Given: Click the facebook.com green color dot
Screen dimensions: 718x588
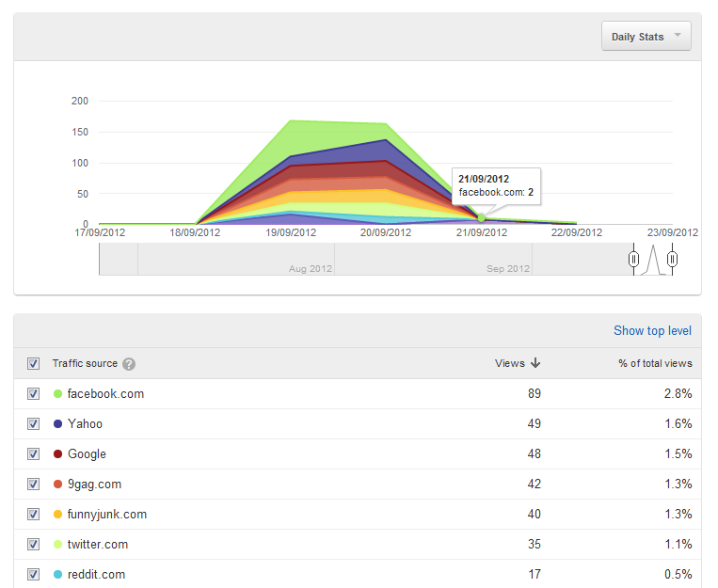Looking at the screenshot, I should pos(57,394).
